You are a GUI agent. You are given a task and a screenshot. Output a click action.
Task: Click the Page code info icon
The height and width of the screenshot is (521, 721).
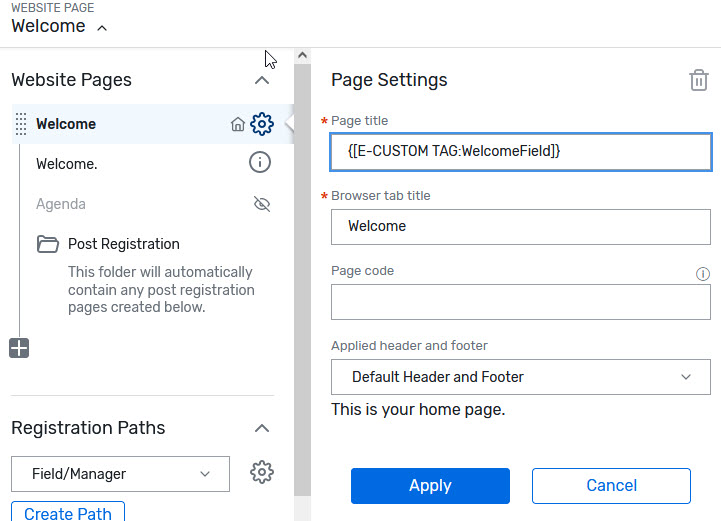point(703,274)
